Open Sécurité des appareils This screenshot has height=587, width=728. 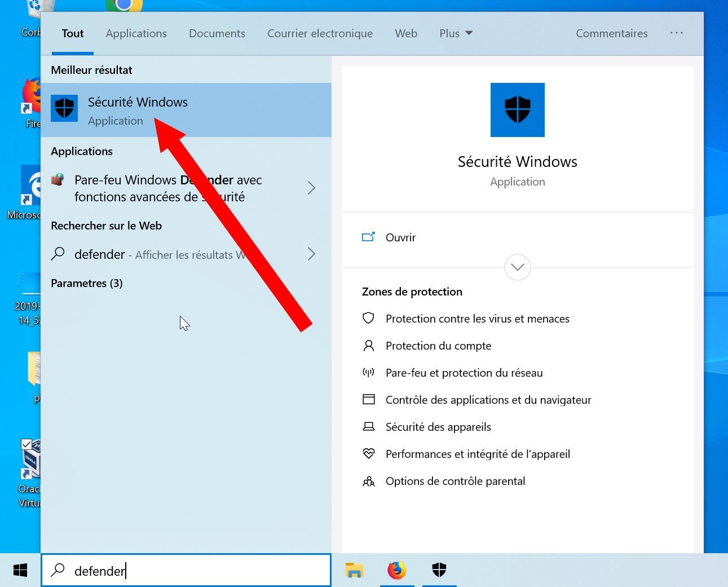[x=438, y=427]
